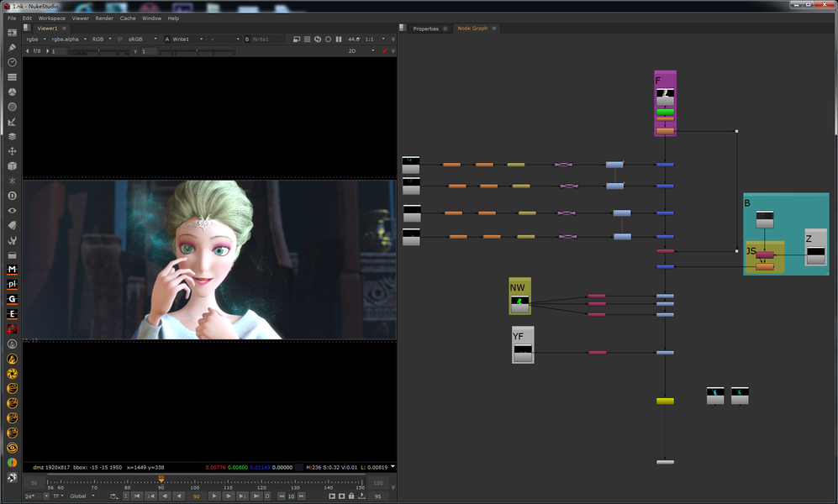Click the gamma slider beside Y
The height and width of the screenshot is (504, 838).
198,51
